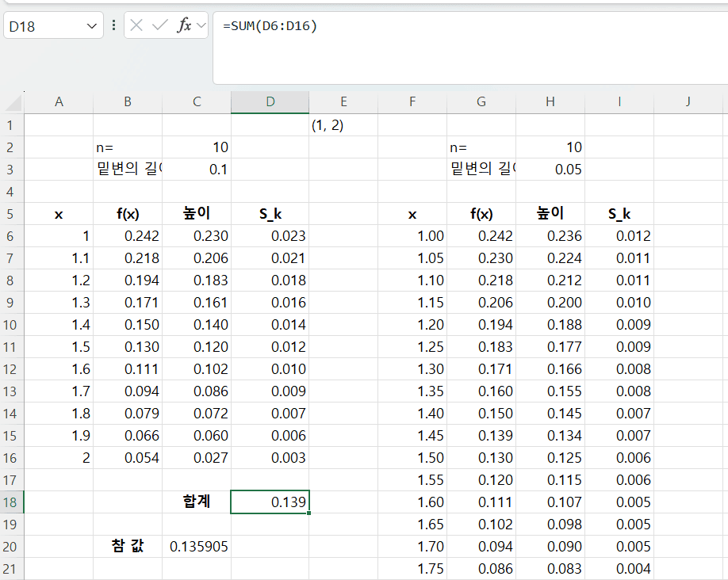Click the 합계 label cell

tap(197, 502)
